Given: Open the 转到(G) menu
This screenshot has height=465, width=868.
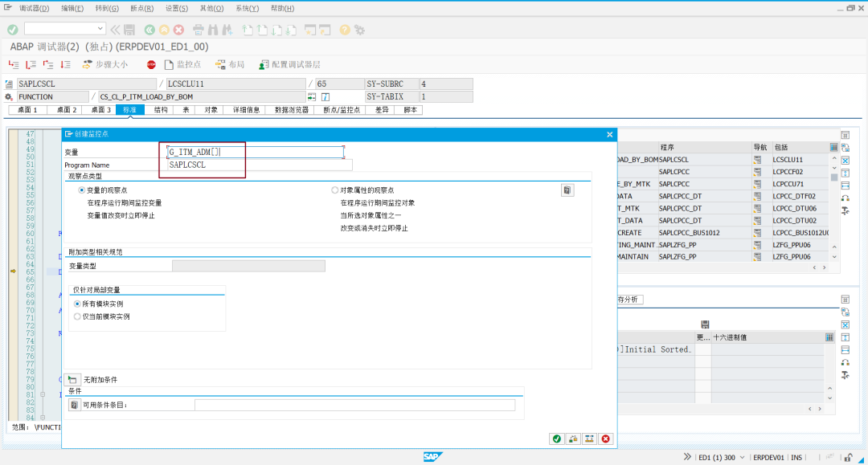Looking at the screenshot, I should coord(107,8).
